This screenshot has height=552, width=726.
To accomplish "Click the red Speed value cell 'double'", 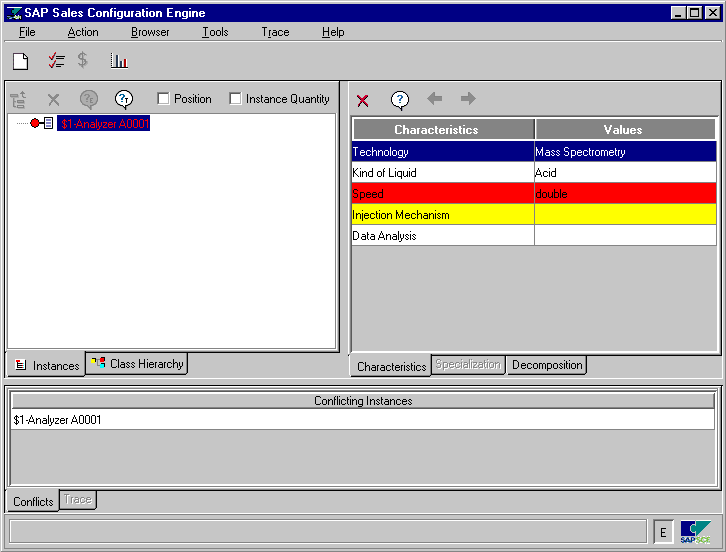I will pyautogui.click(x=625, y=194).
